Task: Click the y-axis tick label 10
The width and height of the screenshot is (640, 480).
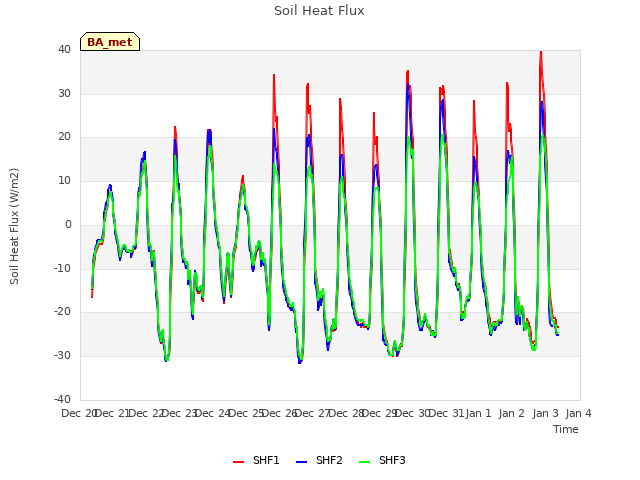Action: (64, 180)
